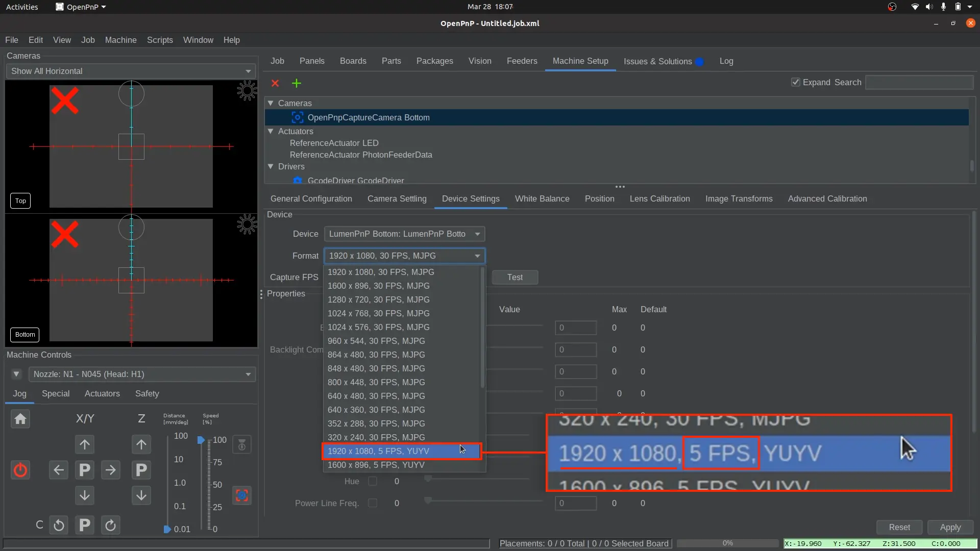Click the red delete X icon
This screenshot has height=551, width=980.
coord(275,83)
